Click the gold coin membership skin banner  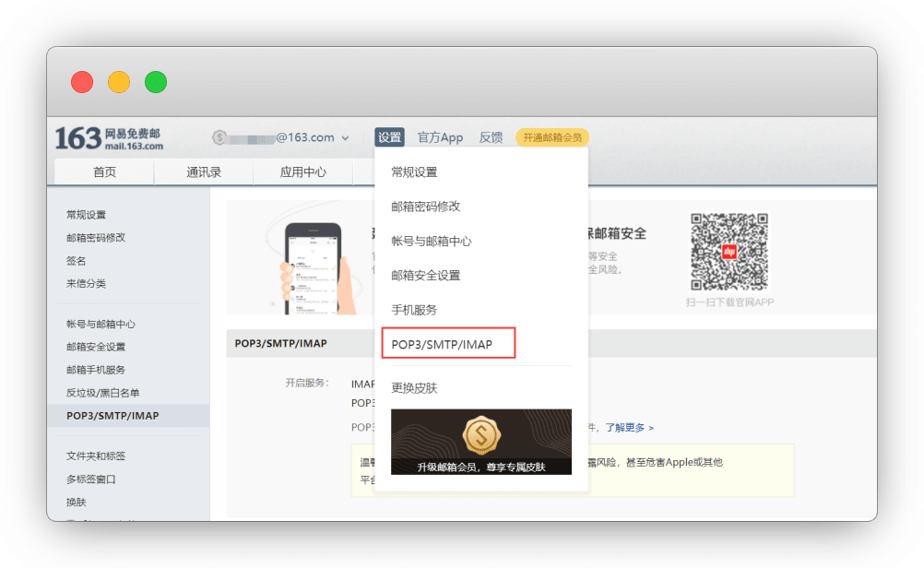[x=480, y=442]
